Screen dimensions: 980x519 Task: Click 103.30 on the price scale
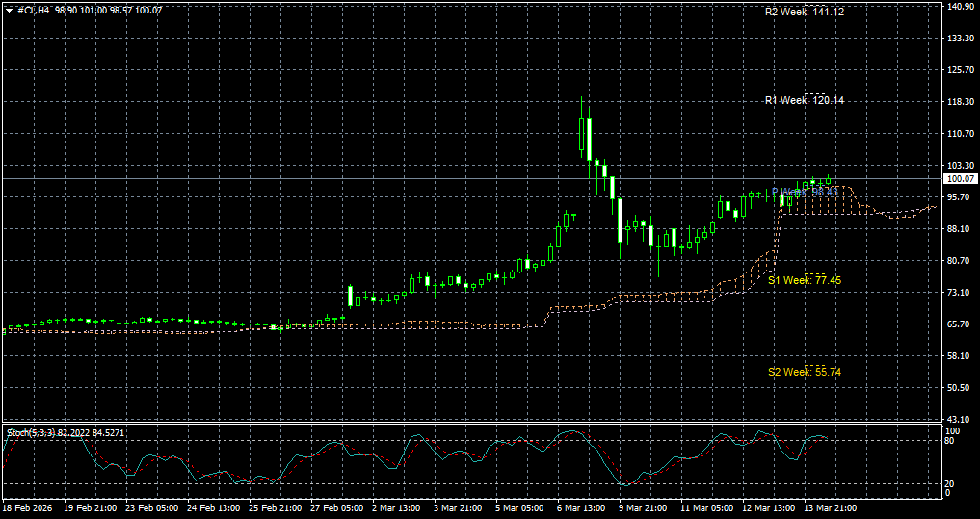pyautogui.click(x=960, y=165)
